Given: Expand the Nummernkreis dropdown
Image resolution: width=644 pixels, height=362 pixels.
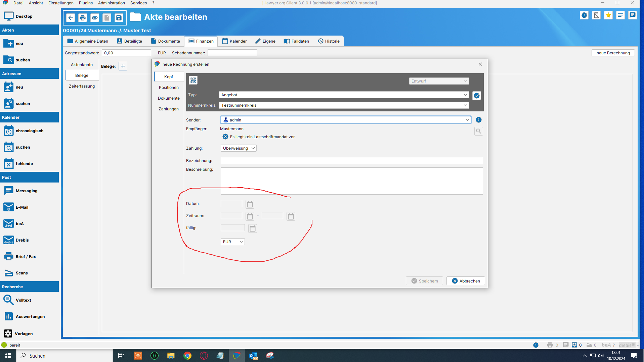Looking at the screenshot, I should (x=344, y=105).
